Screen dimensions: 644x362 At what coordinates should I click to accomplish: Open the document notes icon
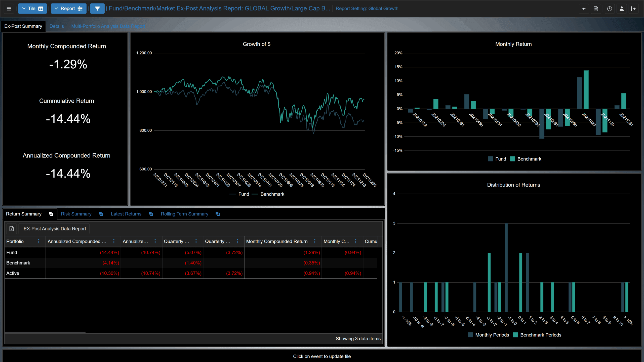click(x=596, y=9)
